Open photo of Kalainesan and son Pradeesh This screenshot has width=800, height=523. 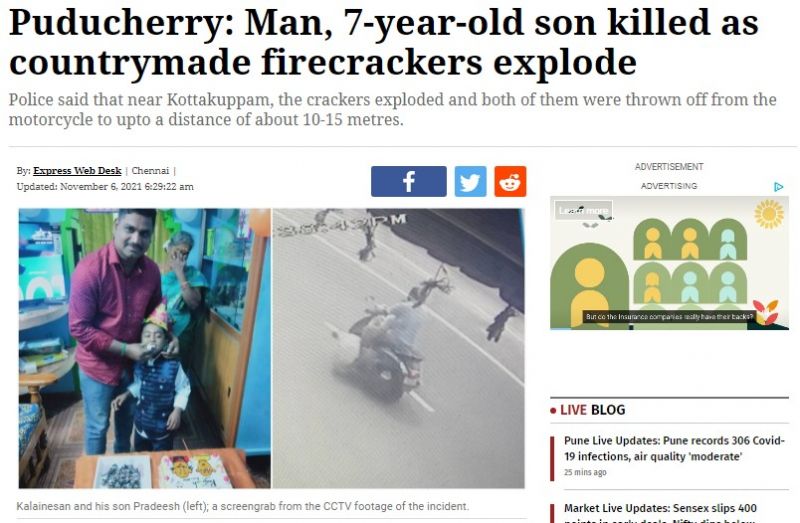(145, 348)
